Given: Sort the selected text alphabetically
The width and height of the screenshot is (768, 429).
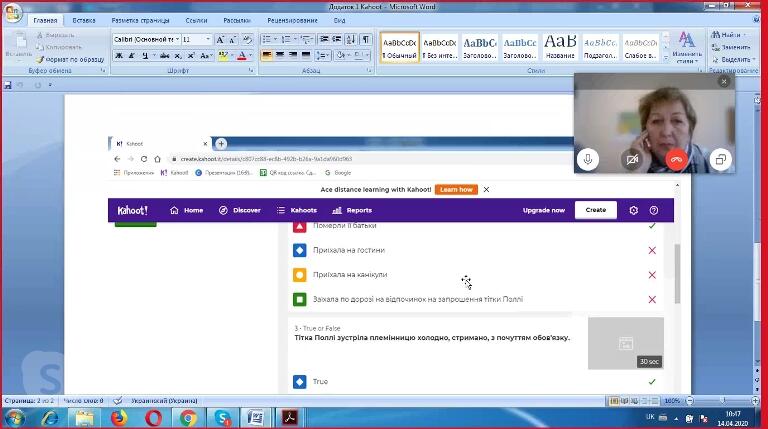Looking at the screenshot, I should [x=351, y=39].
